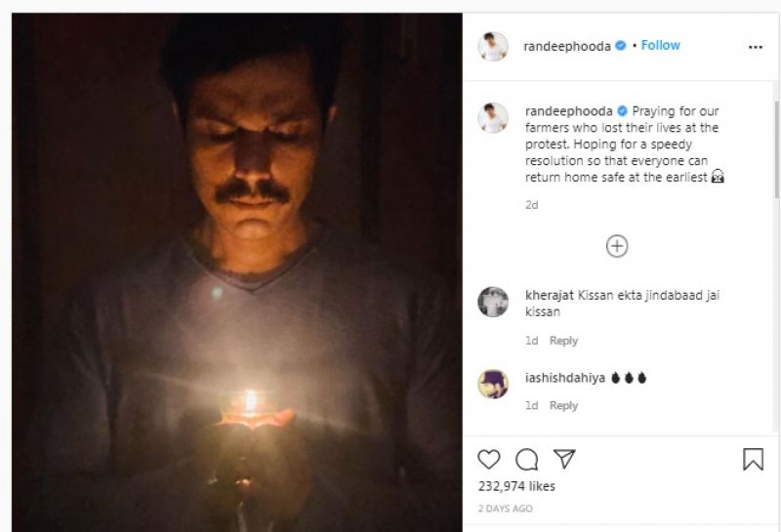Open kherajat's profile avatar
The height and width of the screenshot is (532, 781).
pos(493,302)
